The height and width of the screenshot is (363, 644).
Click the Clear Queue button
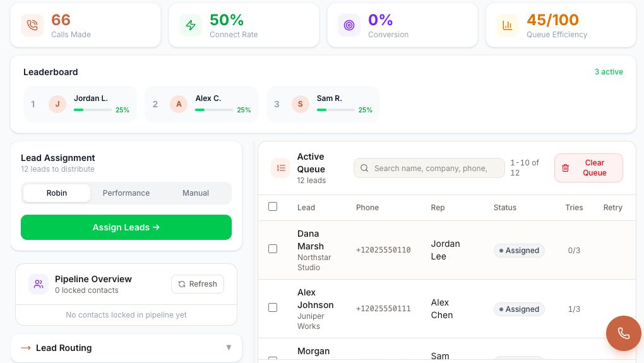588,168
